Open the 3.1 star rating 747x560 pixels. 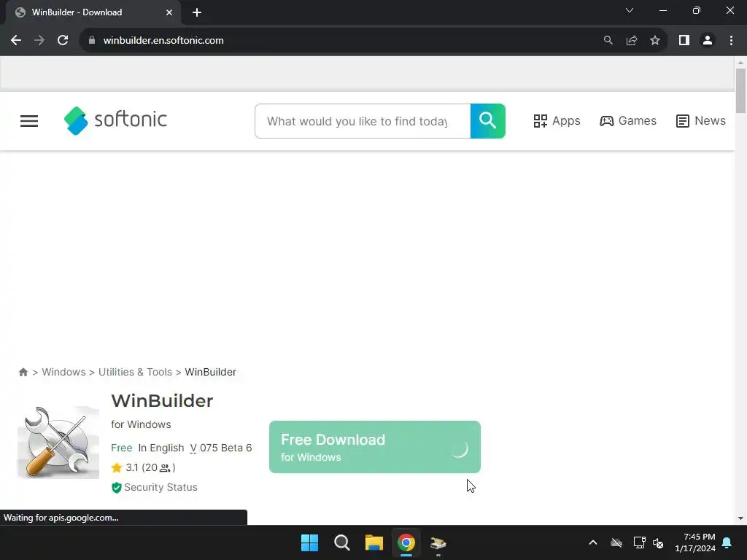click(144, 467)
